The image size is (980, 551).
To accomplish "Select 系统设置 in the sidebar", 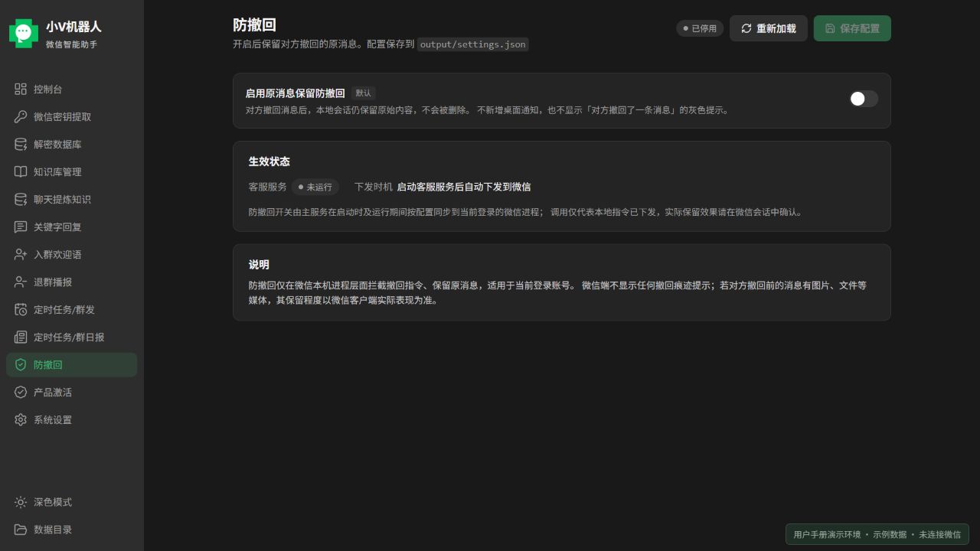I will 71,419.
